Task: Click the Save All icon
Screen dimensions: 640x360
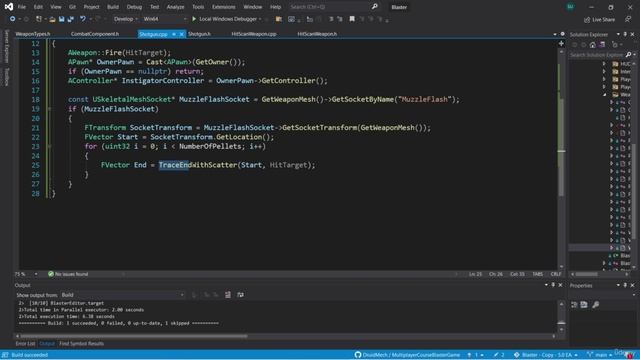Action: click(x=71, y=19)
